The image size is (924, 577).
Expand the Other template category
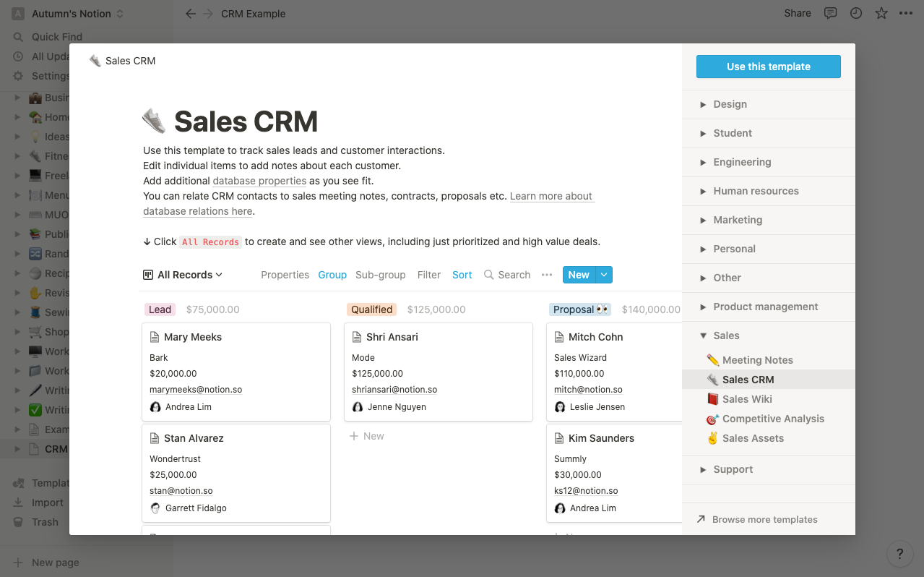703,278
